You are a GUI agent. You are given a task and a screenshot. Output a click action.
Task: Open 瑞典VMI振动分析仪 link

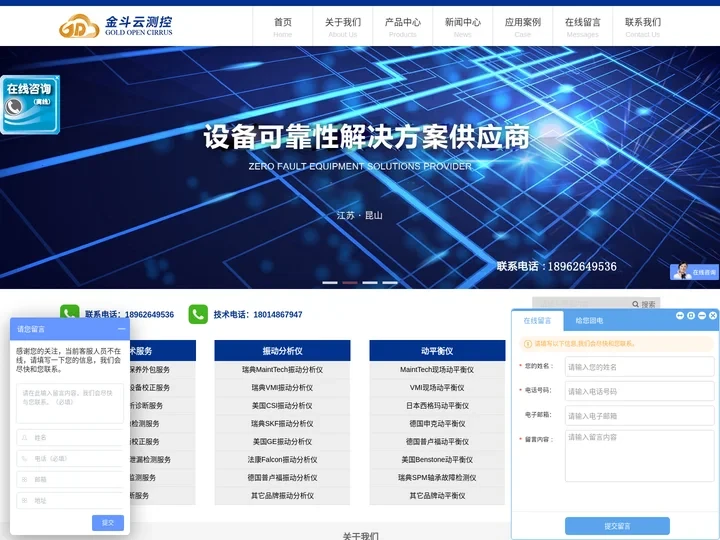coord(282,388)
